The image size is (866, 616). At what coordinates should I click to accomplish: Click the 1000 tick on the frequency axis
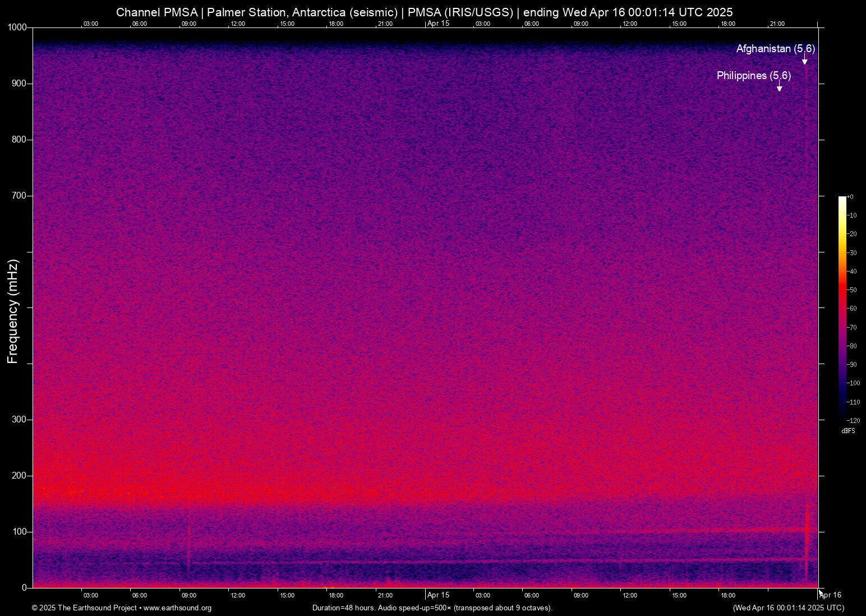coord(17,27)
